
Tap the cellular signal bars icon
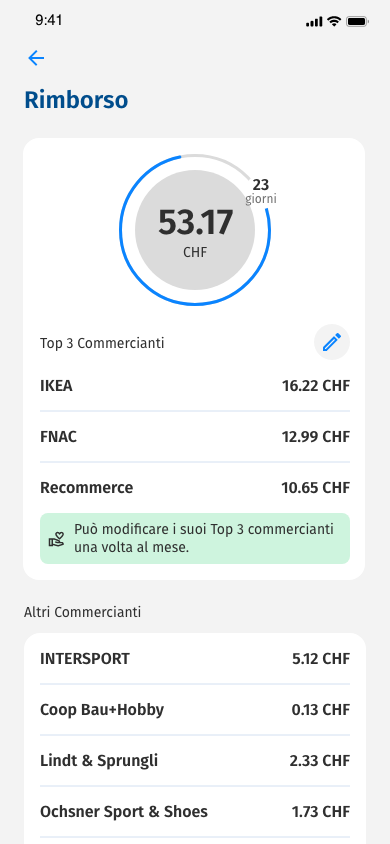(x=314, y=22)
